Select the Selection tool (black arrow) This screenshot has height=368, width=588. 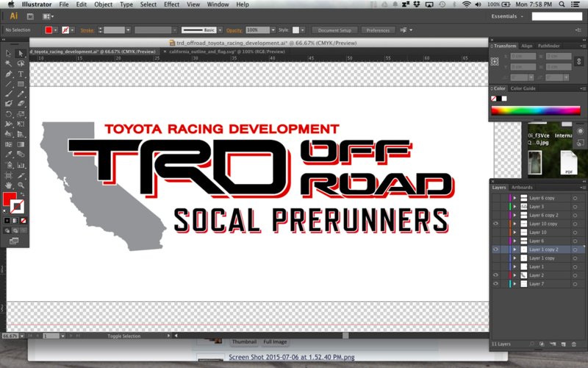point(8,53)
